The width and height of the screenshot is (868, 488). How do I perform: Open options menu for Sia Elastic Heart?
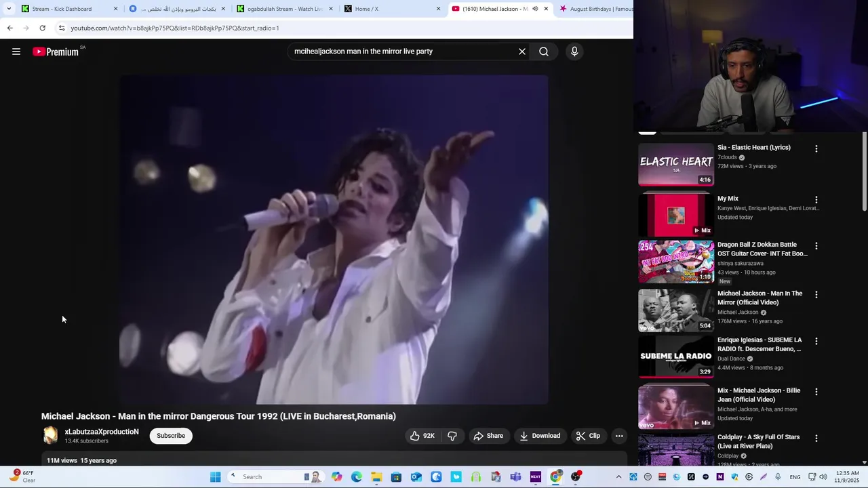pyautogui.click(x=816, y=148)
